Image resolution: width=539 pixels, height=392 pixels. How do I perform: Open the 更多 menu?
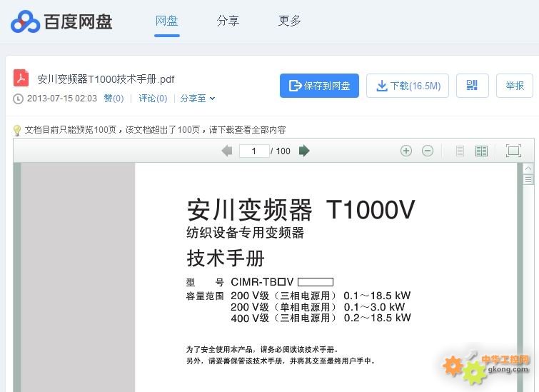pos(290,21)
